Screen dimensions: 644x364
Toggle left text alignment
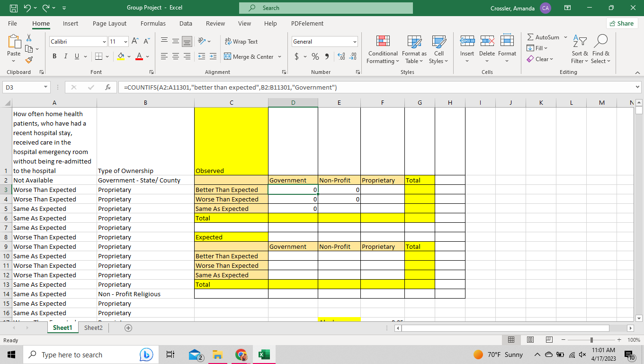click(164, 56)
